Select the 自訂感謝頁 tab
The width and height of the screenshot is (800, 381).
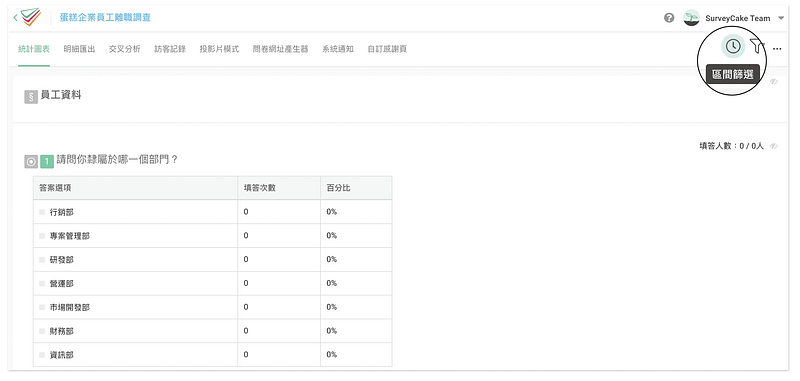[387, 49]
